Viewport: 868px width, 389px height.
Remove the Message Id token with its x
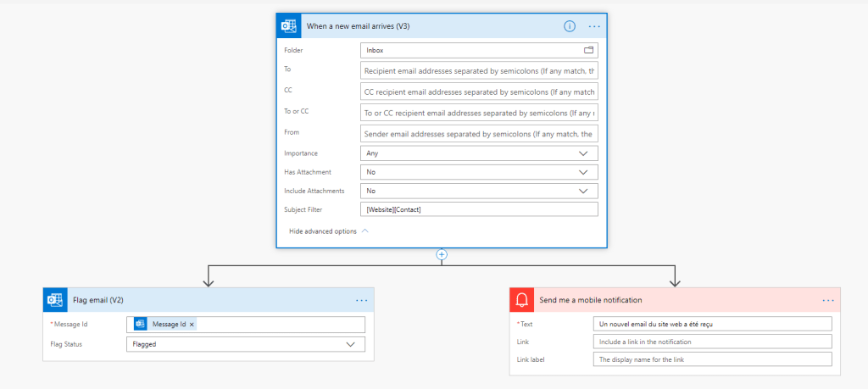[x=192, y=325]
